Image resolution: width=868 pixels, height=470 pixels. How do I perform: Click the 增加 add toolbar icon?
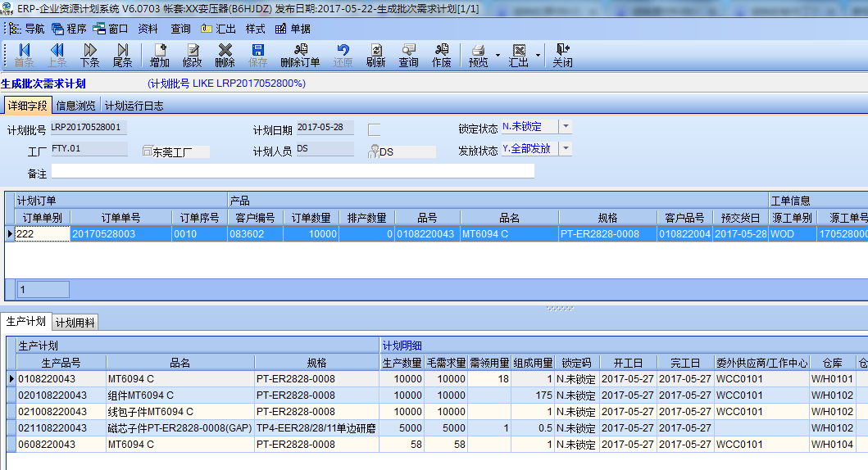(x=160, y=56)
